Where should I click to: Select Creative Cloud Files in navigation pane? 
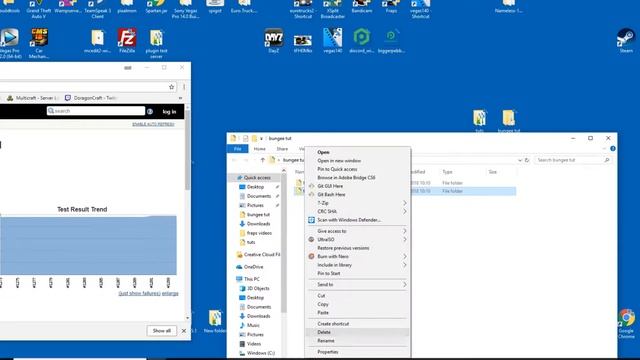[258, 255]
